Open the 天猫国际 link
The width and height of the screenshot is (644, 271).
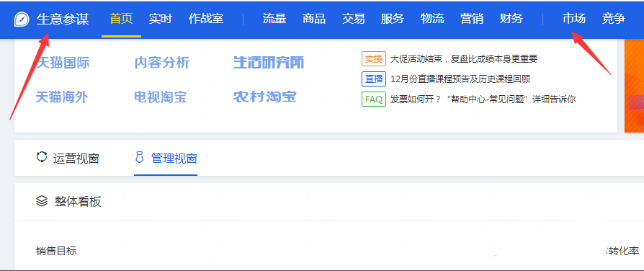click(63, 63)
